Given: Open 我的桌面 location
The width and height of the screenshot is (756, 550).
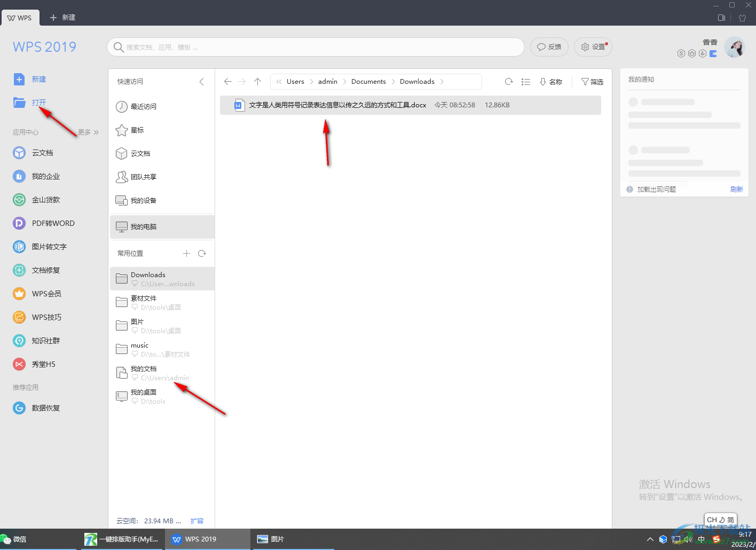Looking at the screenshot, I should click(x=162, y=396).
